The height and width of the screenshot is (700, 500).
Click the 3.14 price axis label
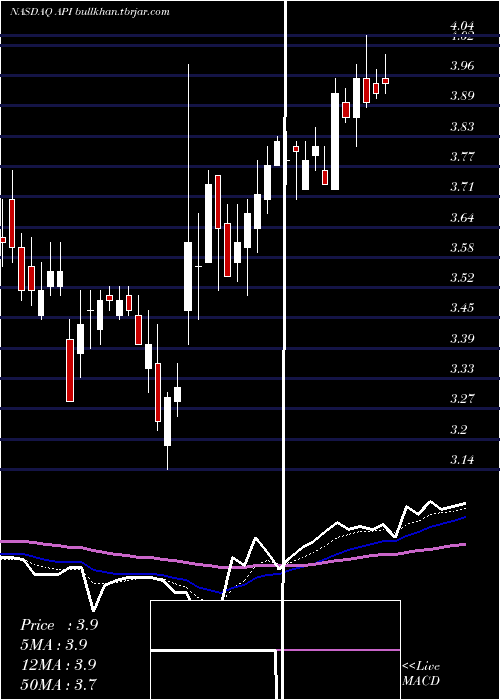462,460
